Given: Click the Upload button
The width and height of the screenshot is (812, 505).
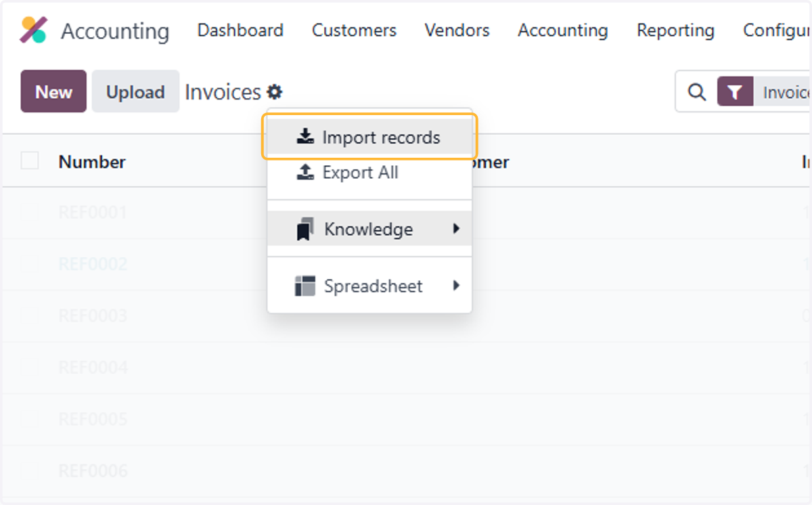Looking at the screenshot, I should point(135,91).
